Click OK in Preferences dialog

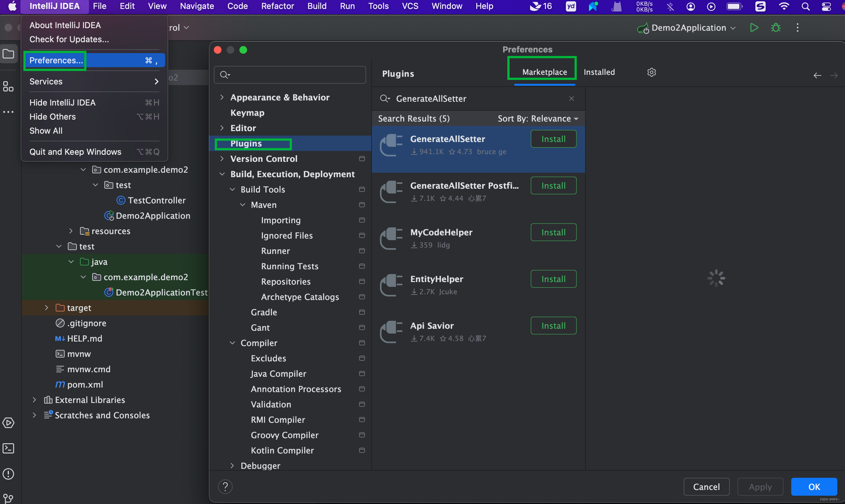(x=814, y=487)
